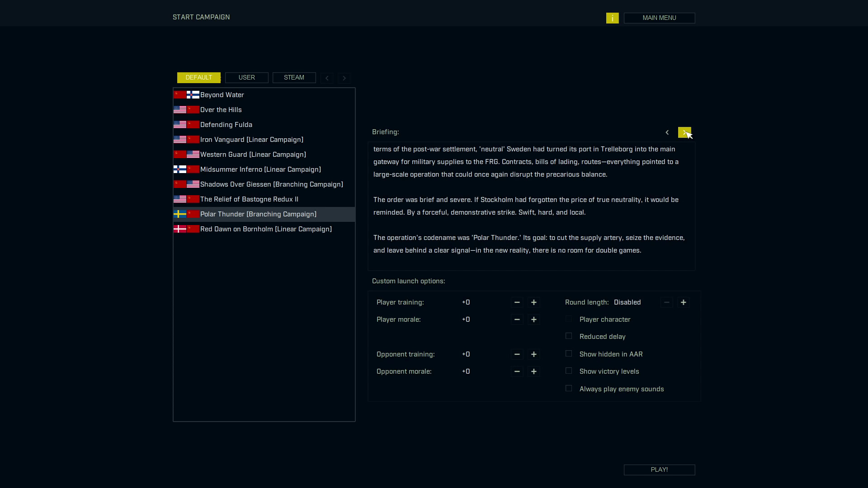This screenshot has height=488, width=868.
Task: Go back a briefing page with left chevron
Action: click(667, 132)
